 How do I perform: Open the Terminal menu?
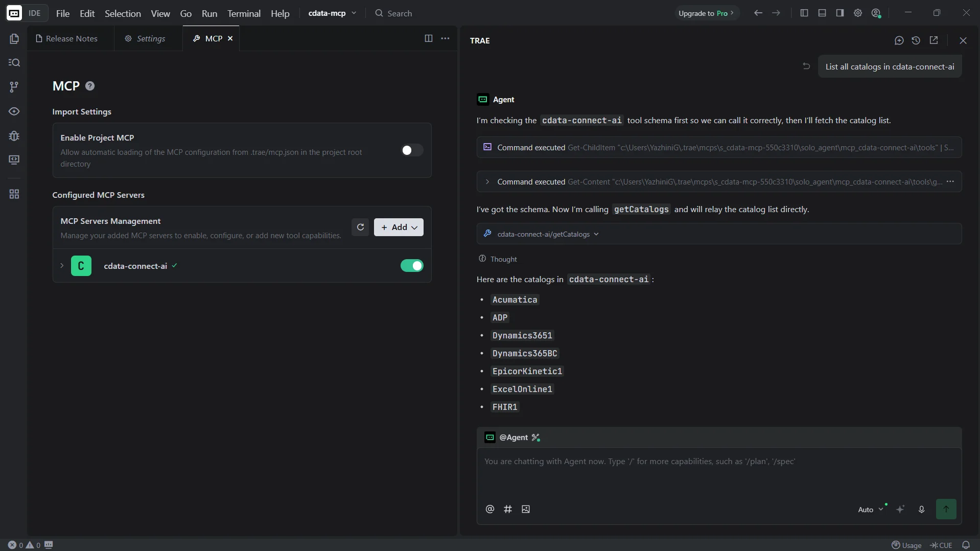pyautogui.click(x=244, y=13)
